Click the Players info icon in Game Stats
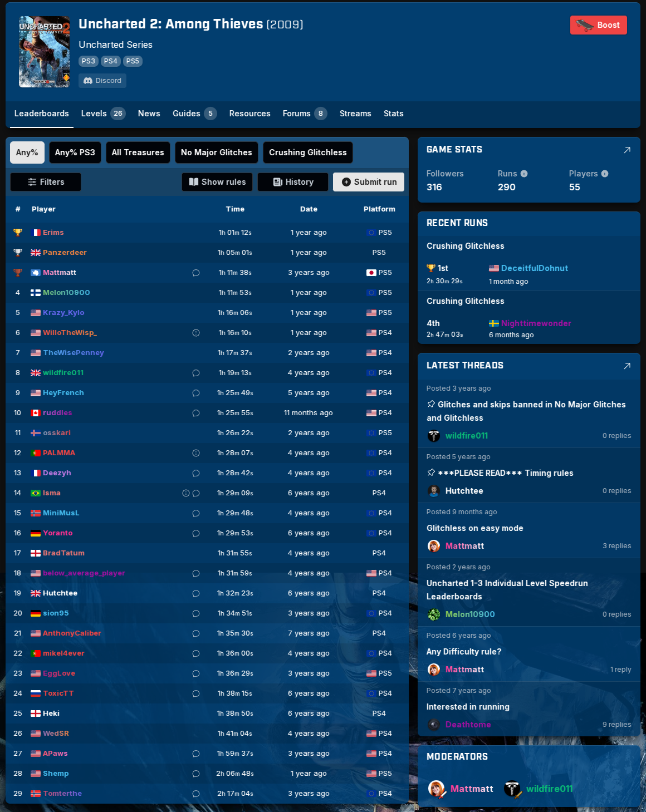Viewport: 646px width, 812px height. click(x=605, y=174)
